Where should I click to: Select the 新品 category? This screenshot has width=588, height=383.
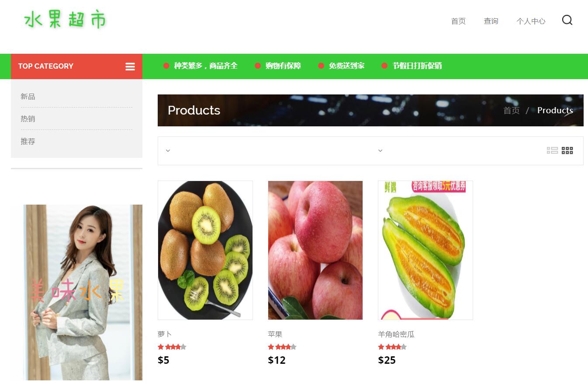coord(28,96)
